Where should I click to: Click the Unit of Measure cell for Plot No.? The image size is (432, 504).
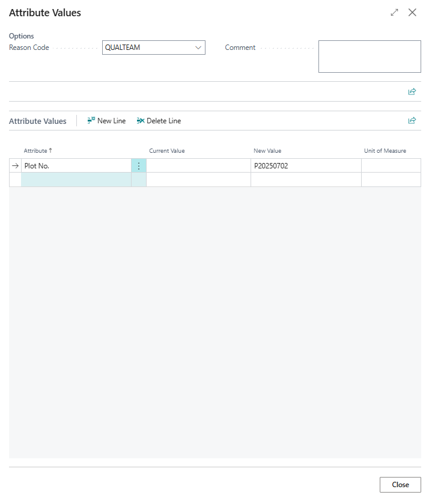pos(391,166)
